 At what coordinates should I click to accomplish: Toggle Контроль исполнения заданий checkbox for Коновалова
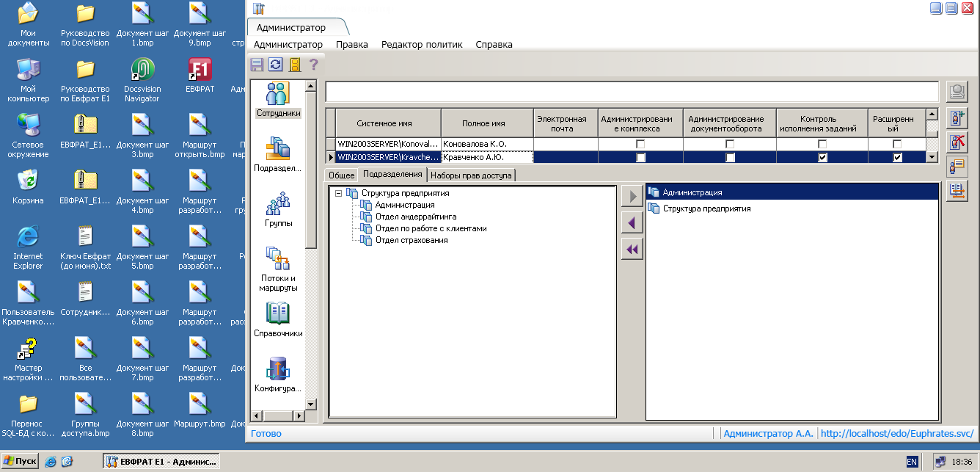822,144
